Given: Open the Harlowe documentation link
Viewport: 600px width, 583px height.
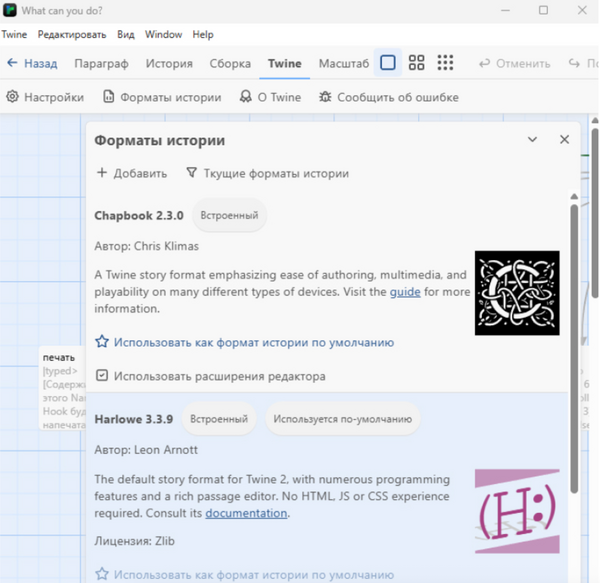Looking at the screenshot, I should (x=246, y=513).
